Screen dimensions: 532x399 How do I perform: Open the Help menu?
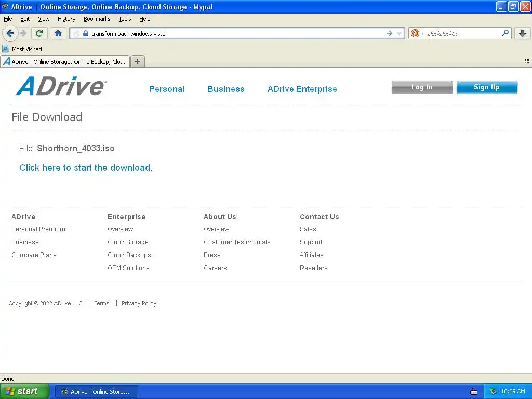point(144,19)
